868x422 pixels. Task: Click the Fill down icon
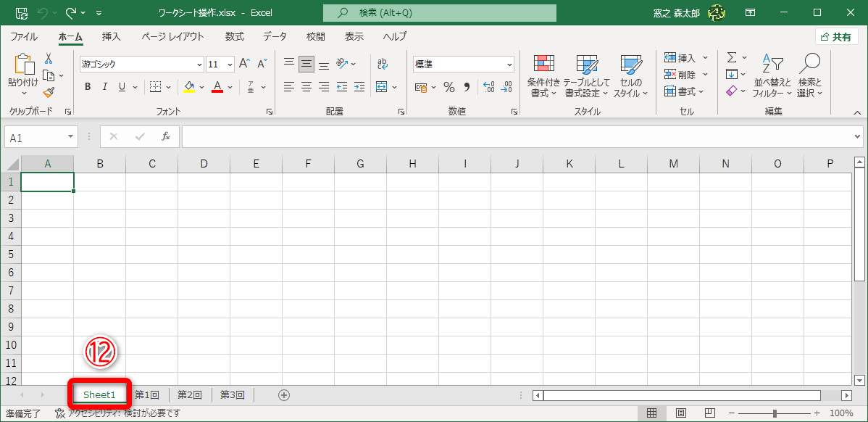pos(731,74)
